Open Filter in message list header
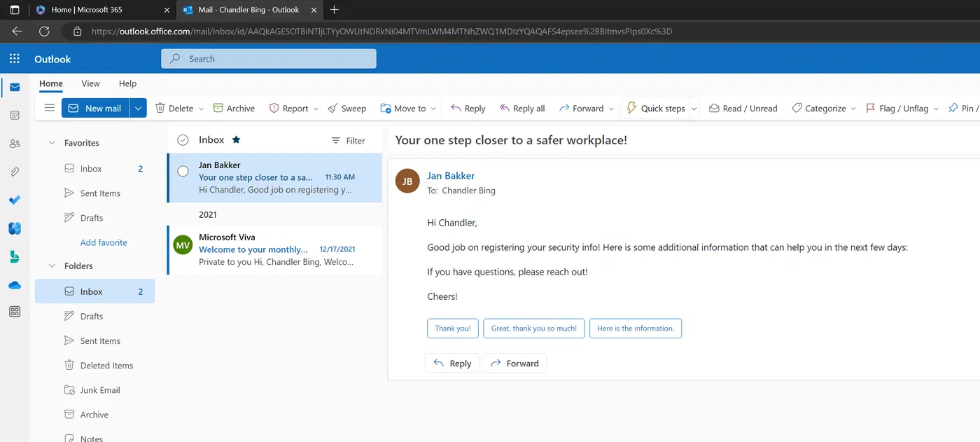Viewport: 980px width, 442px height. pyautogui.click(x=348, y=141)
